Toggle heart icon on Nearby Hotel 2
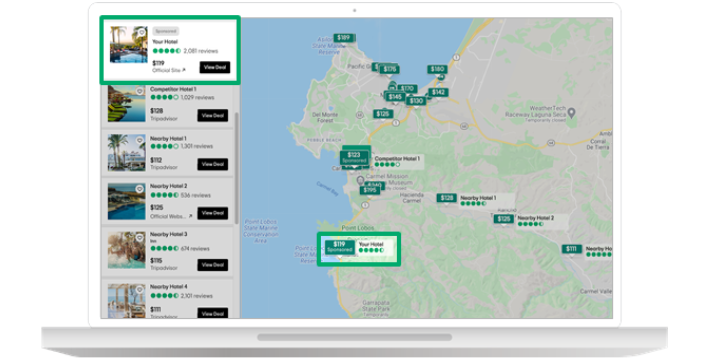Screen dimensions: 707x360 pos(140,189)
